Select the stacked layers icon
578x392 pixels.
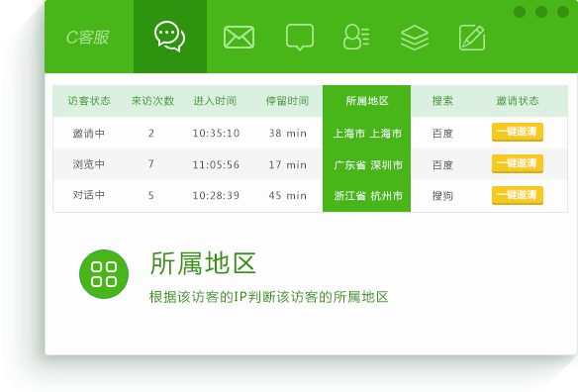415,38
